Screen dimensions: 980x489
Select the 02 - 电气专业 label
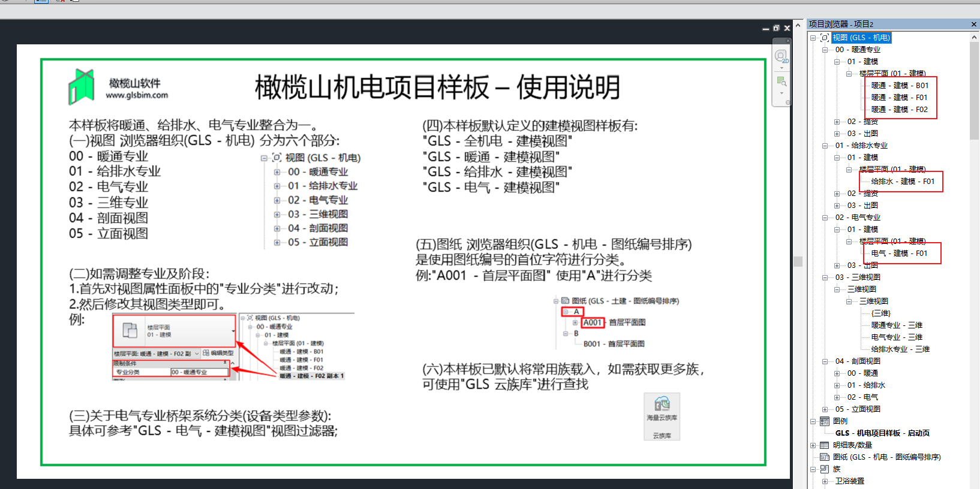[858, 218]
